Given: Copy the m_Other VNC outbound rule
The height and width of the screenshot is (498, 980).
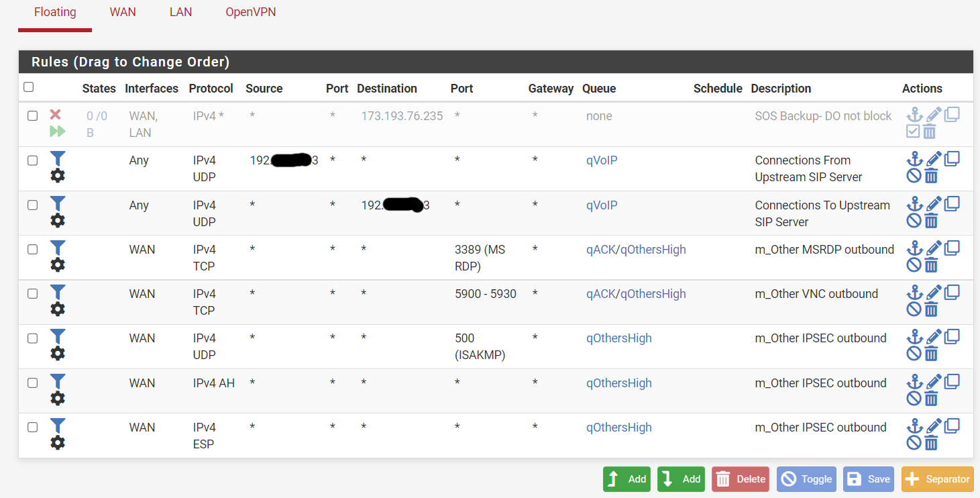Looking at the screenshot, I should point(952,292).
